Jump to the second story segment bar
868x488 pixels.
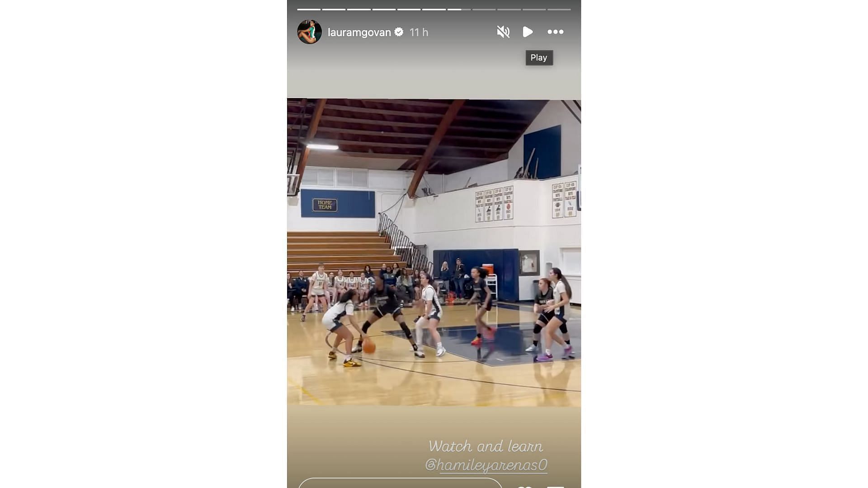click(x=334, y=9)
